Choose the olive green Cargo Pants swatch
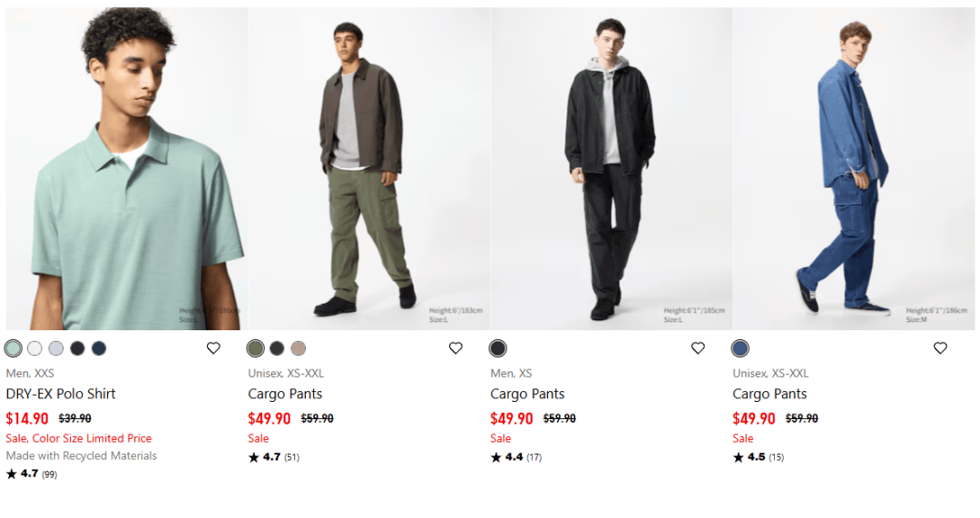 click(255, 348)
